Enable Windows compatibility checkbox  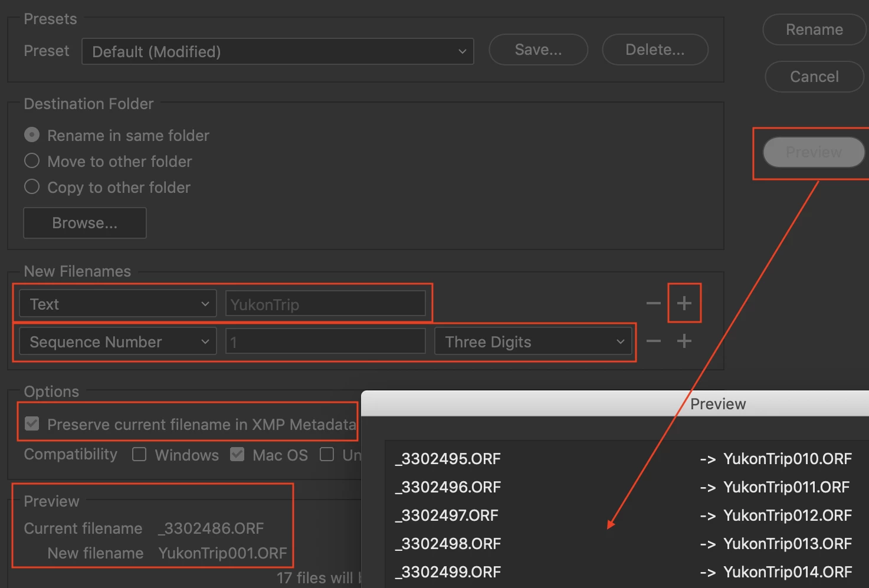pos(139,454)
